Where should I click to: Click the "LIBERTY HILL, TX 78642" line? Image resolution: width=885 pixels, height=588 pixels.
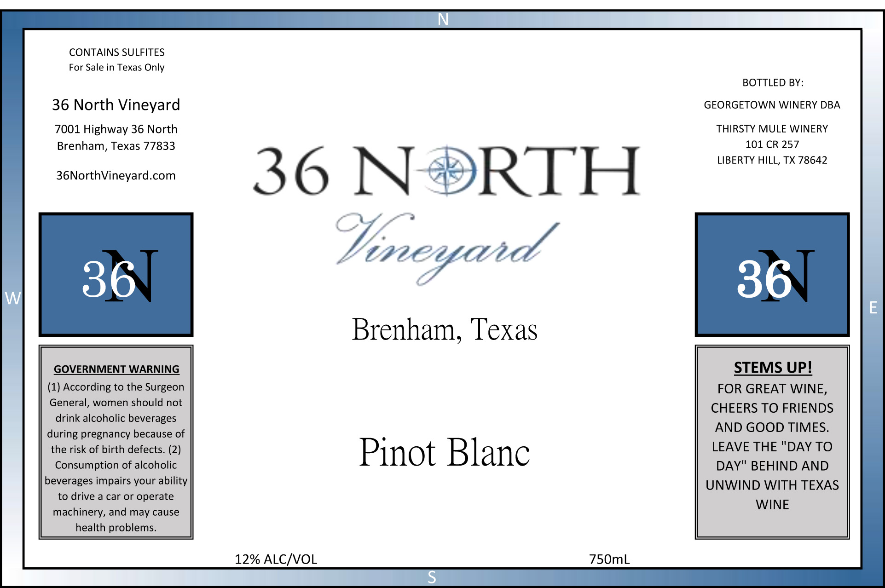pos(772,160)
